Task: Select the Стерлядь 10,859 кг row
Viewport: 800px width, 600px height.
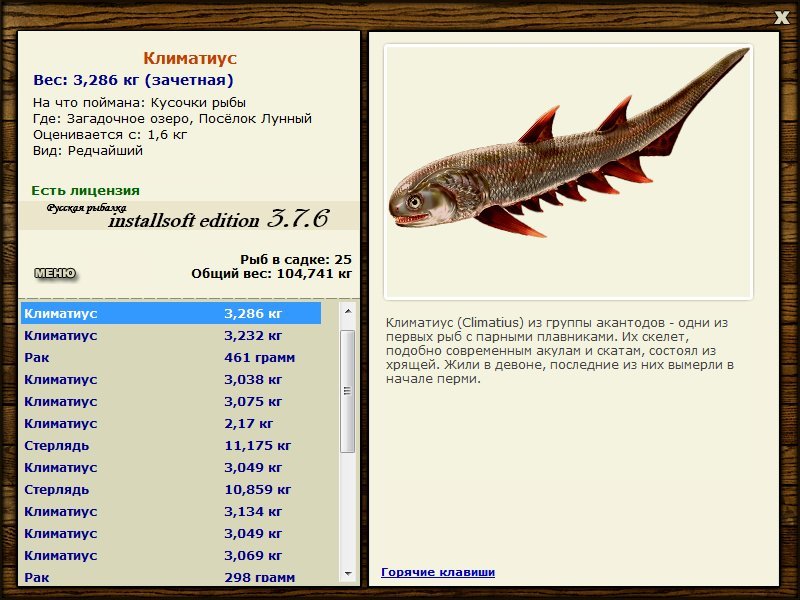Action: point(171,489)
